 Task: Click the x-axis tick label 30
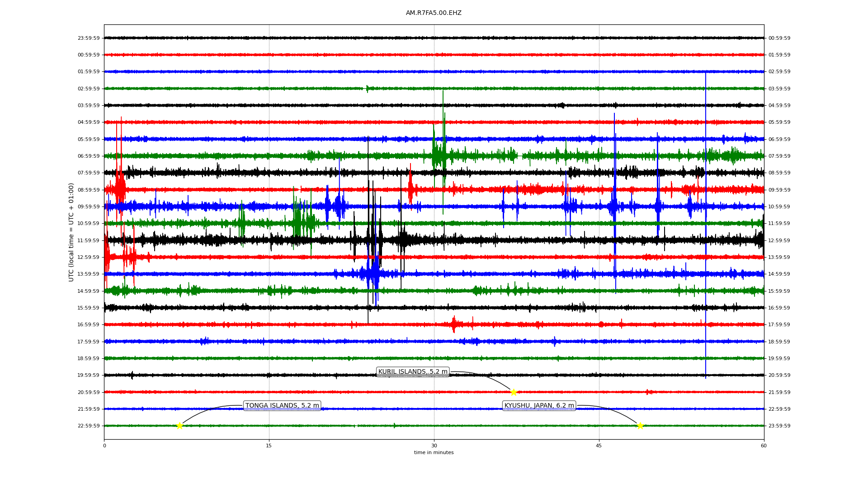[x=434, y=446]
